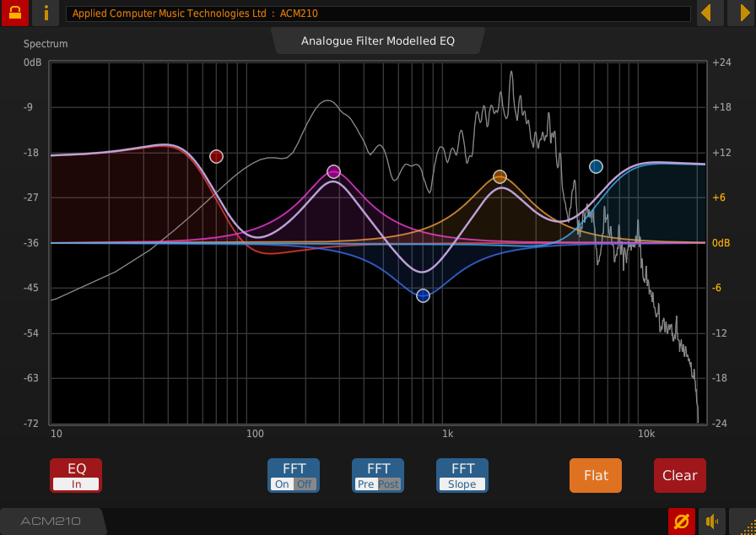Select the magenta band node
This screenshot has width=756, height=535.
tap(333, 171)
